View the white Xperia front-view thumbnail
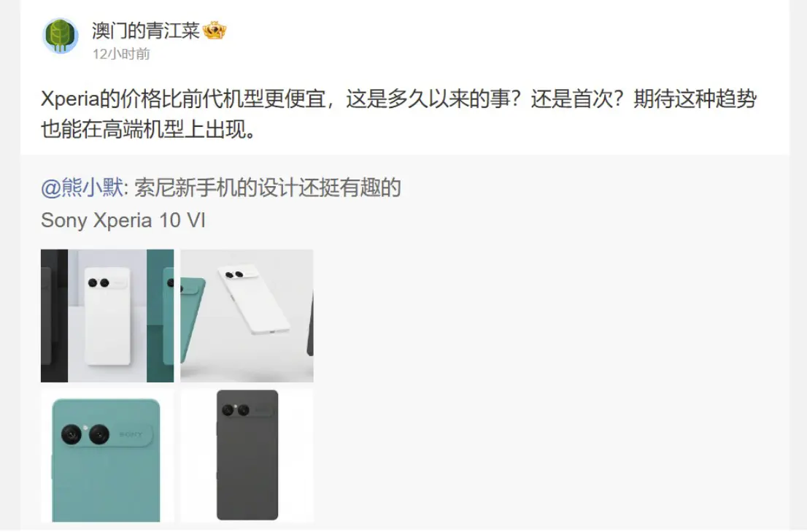The image size is (807, 532). (x=107, y=316)
